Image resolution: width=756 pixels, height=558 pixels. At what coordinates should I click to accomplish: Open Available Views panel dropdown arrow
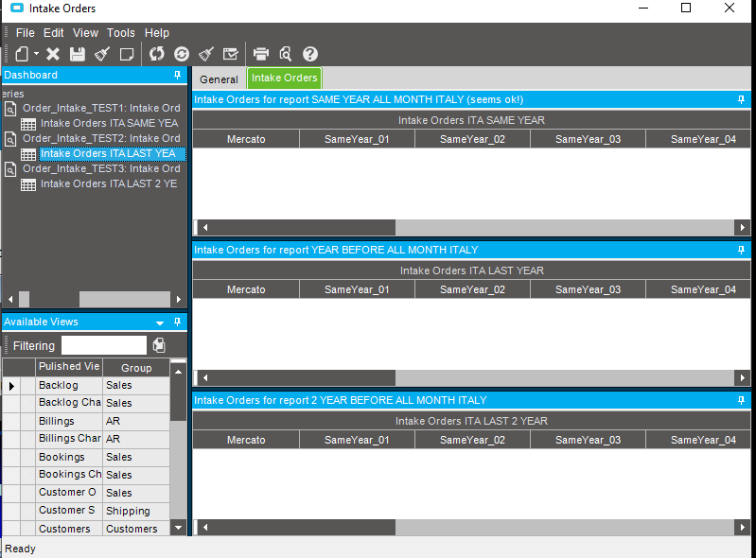pyautogui.click(x=161, y=323)
